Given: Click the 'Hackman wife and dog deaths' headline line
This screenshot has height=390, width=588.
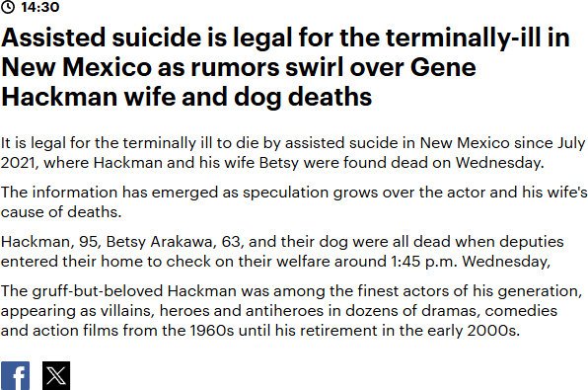Looking at the screenshot, I should coord(186,97).
